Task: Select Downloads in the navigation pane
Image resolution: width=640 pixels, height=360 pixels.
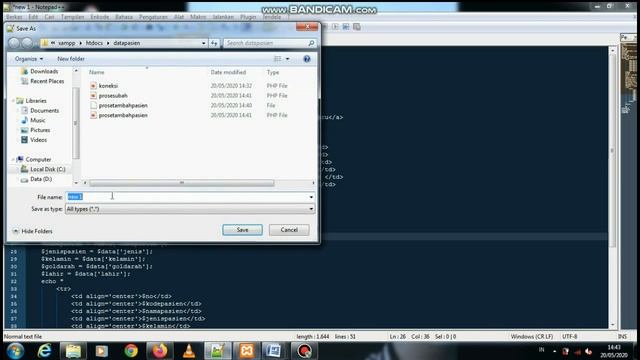Action: [x=44, y=71]
